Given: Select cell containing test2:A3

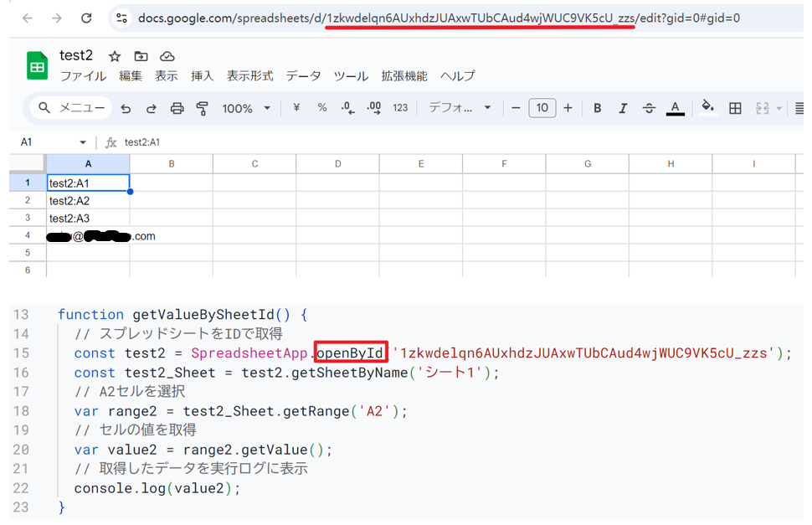Looking at the screenshot, I should [88, 218].
